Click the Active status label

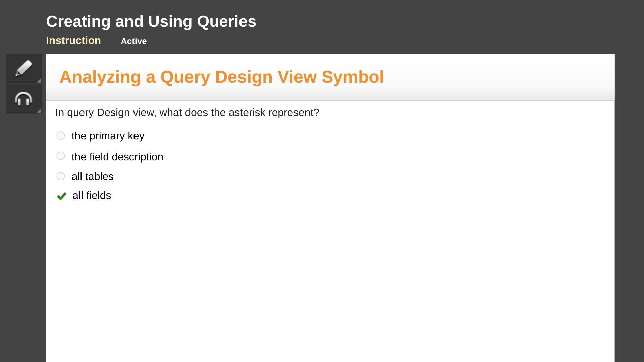click(x=133, y=41)
